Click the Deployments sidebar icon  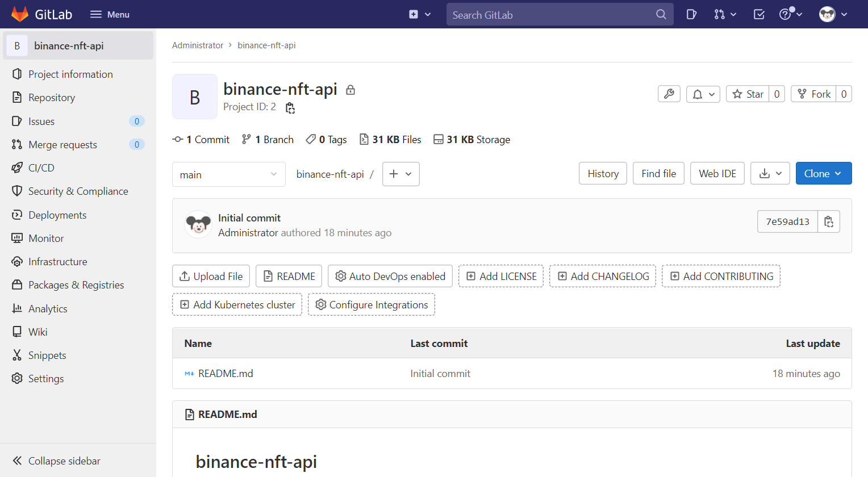pyautogui.click(x=17, y=215)
